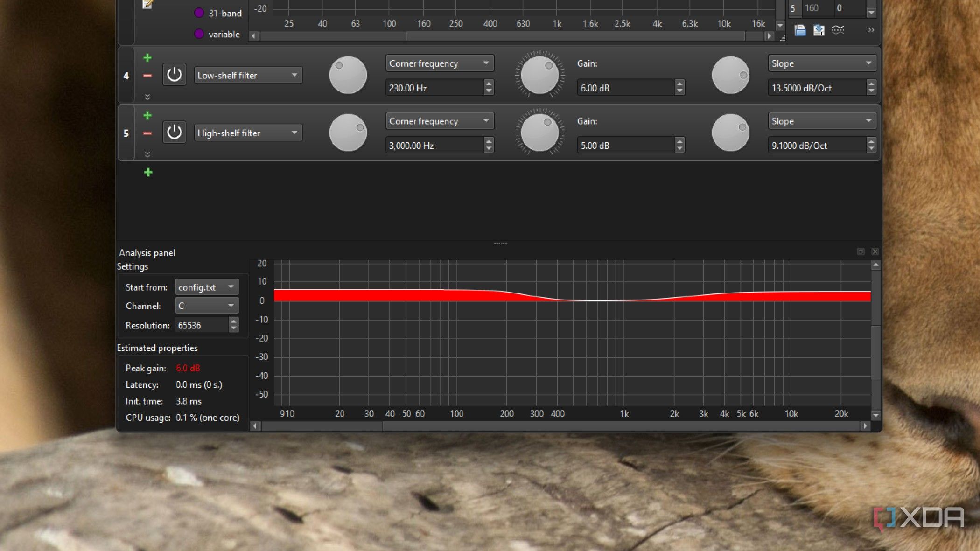
Task: Expand more options with the double-arrow icon
Action: tap(871, 30)
